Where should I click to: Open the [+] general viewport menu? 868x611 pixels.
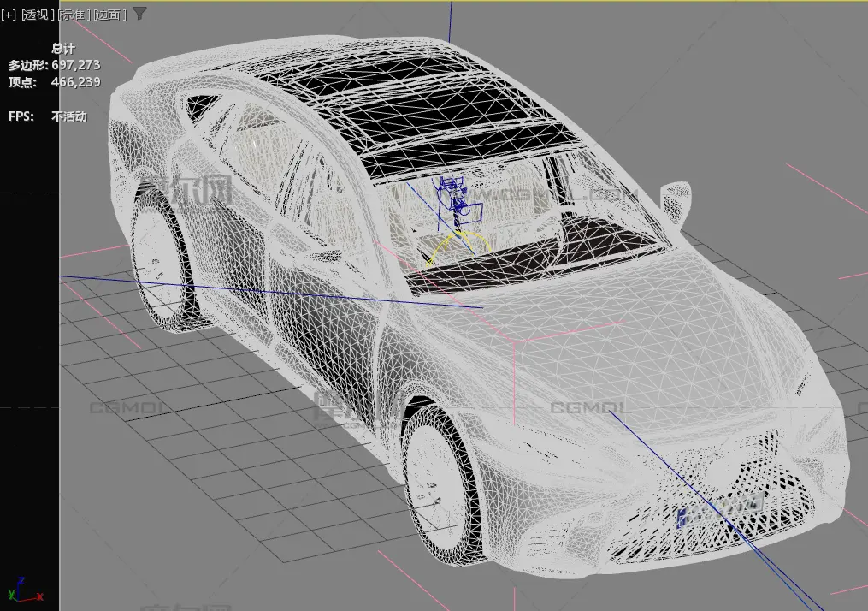tap(9, 15)
